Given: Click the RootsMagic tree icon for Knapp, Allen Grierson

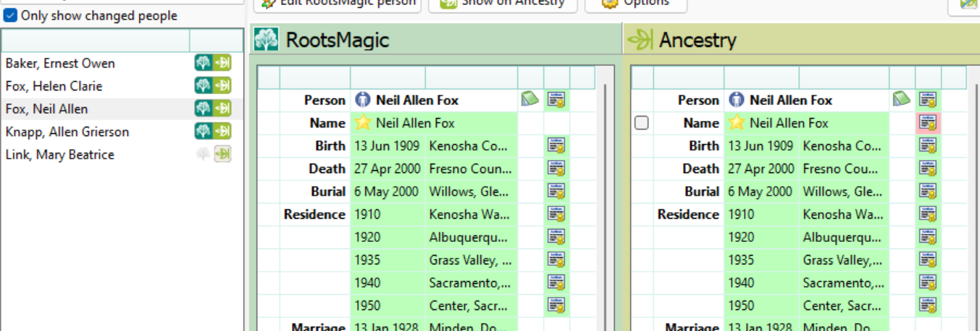Looking at the screenshot, I should (203, 132).
